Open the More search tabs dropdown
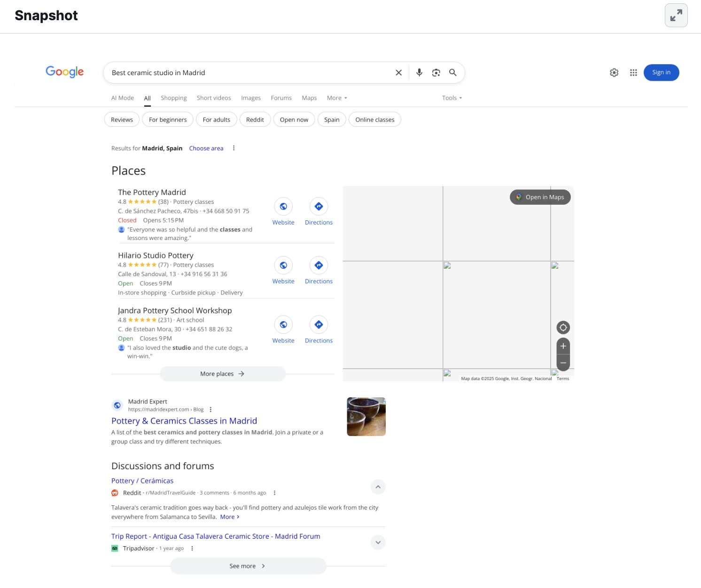The width and height of the screenshot is (701, 588). [x=337, y=98]
